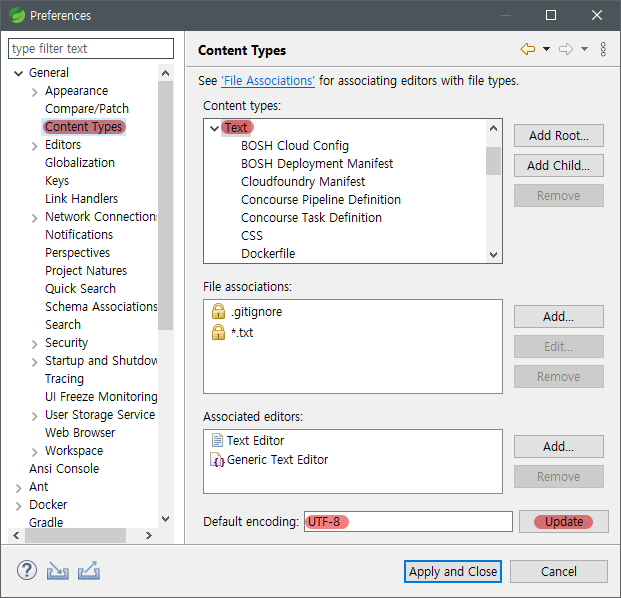The image size is (621, 598).
Task: Collapse the Text content type node
Action: pyautogui.click(x=214, y=128)
